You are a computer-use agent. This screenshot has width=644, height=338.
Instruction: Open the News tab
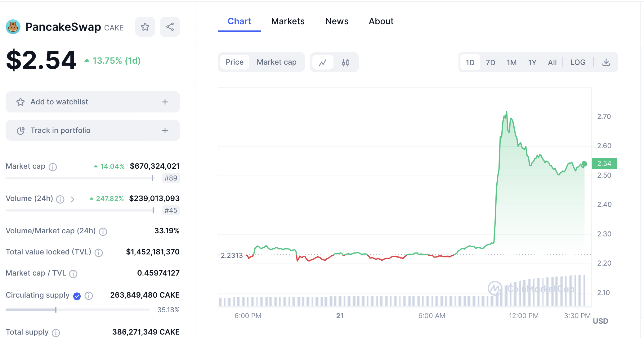(x=337, y=21)
